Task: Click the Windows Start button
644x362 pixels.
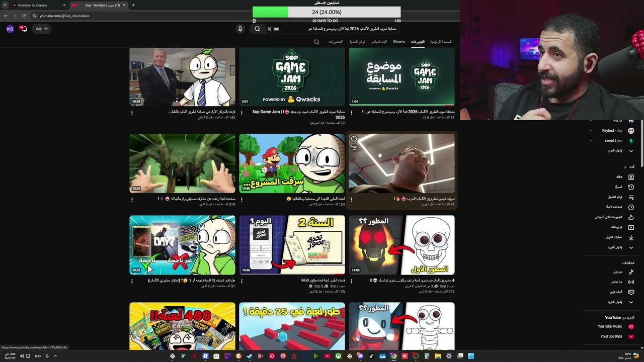Action: pos(471,356)
